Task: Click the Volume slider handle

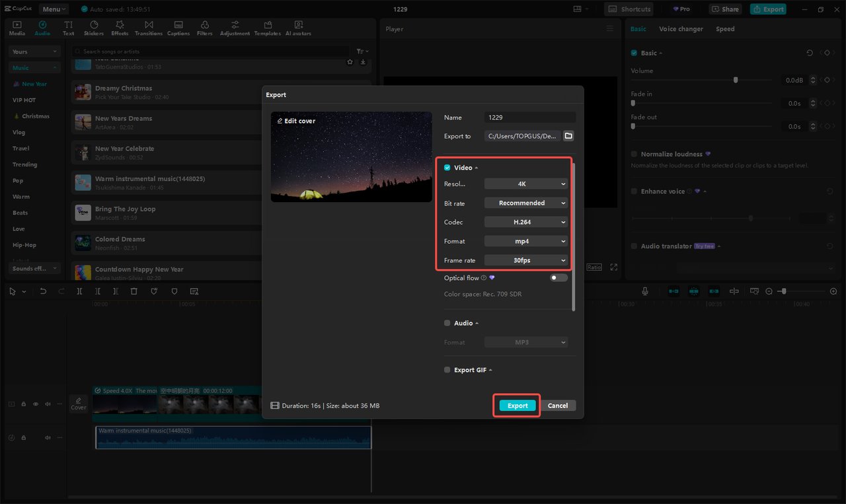Action: click(x=736, y=80)
